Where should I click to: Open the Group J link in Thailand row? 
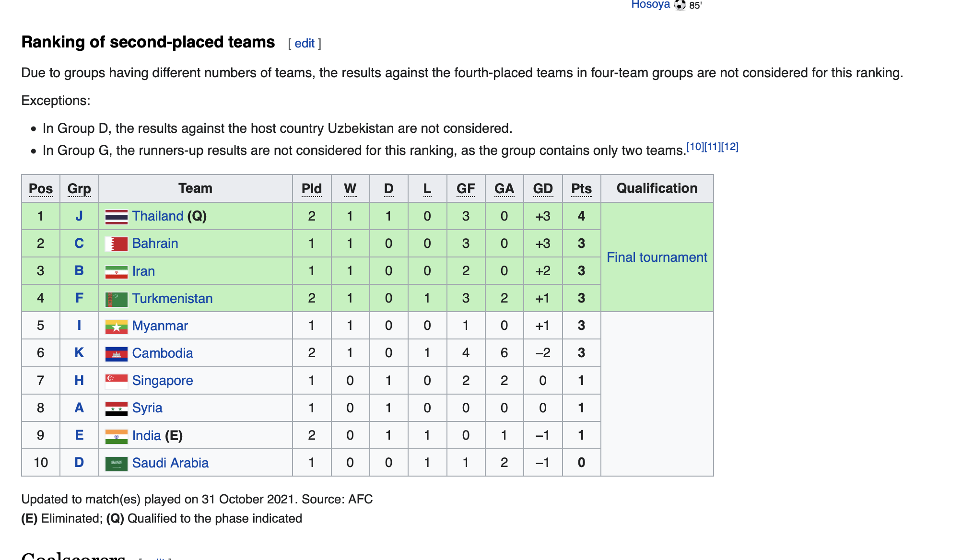point(79,216)
